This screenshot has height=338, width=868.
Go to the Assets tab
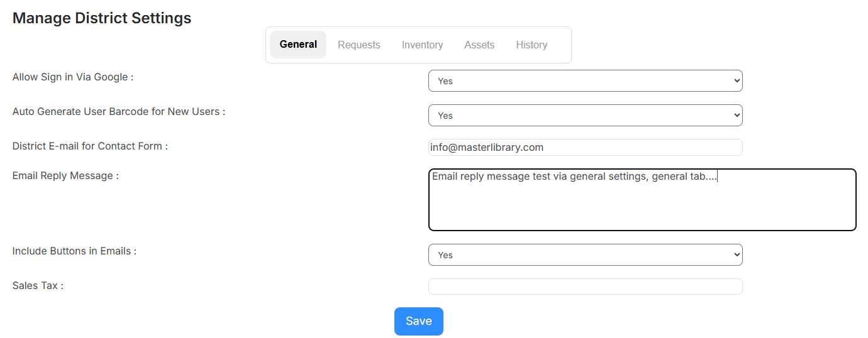point(479,45)
